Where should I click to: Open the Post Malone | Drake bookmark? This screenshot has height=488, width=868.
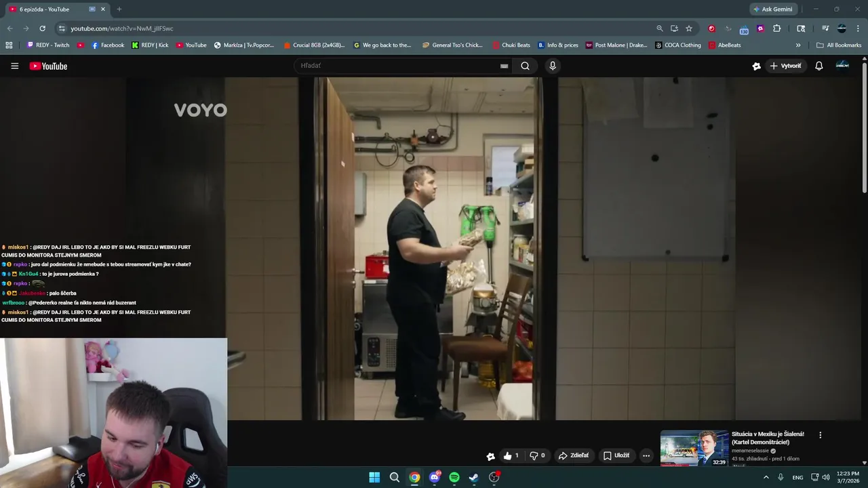pyautogui.click(x=616, y=45)
